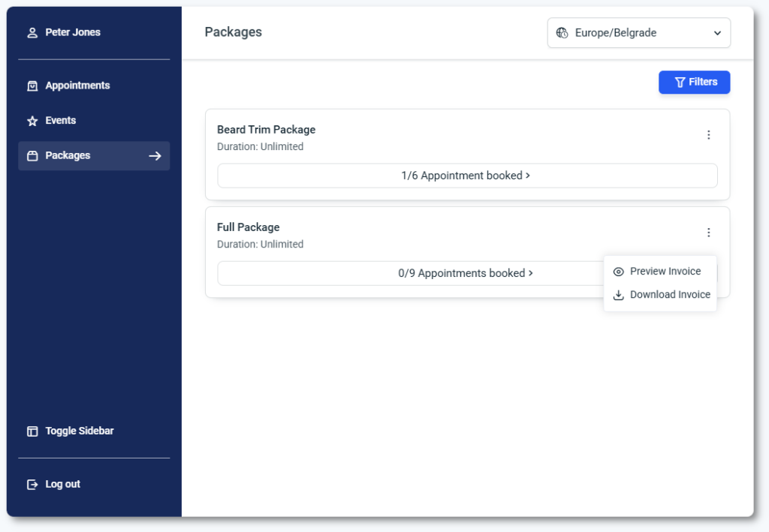Open the Europe/Belgrade timezone dropdown
The image size is (769, 532).
[638, 33]
